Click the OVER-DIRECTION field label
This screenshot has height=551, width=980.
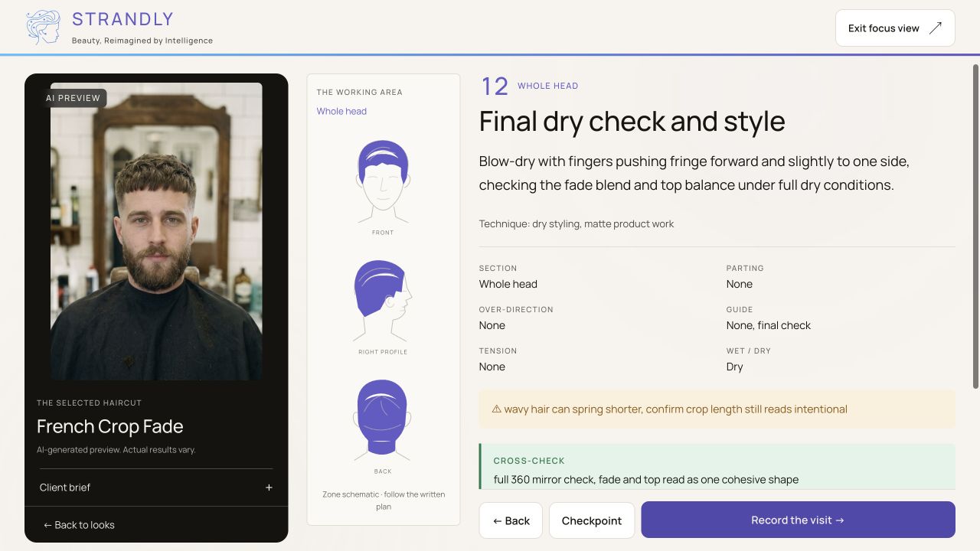point(516,309)
